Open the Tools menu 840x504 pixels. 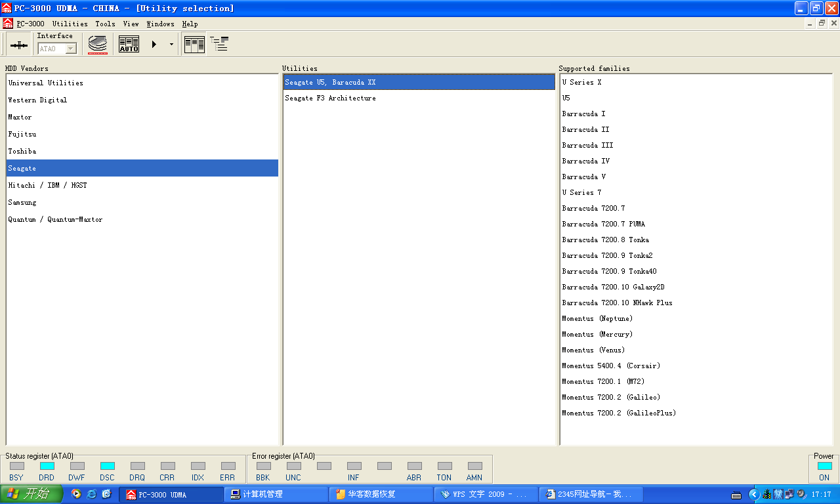coord(105,24)
